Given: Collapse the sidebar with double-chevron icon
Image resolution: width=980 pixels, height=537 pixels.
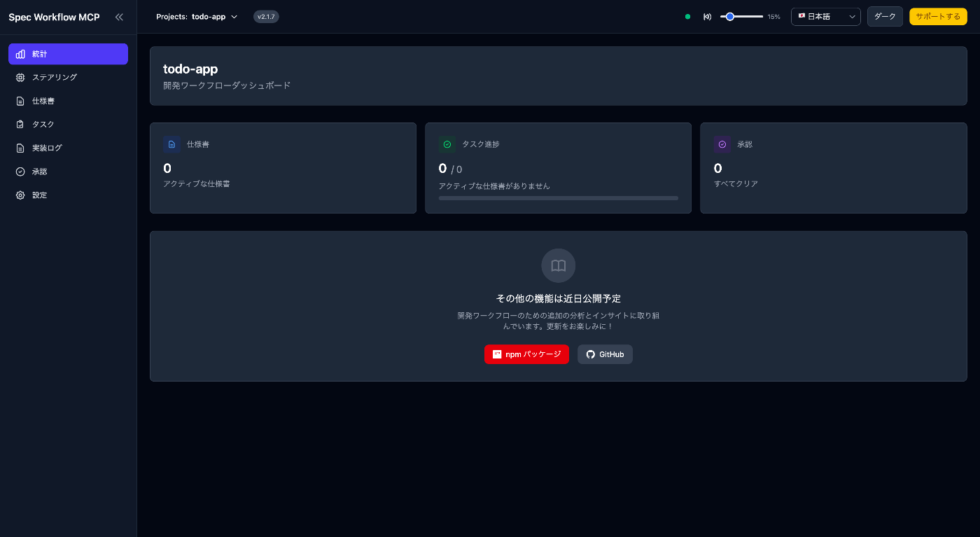Looking at the screenshot, I should coord(119,17).
